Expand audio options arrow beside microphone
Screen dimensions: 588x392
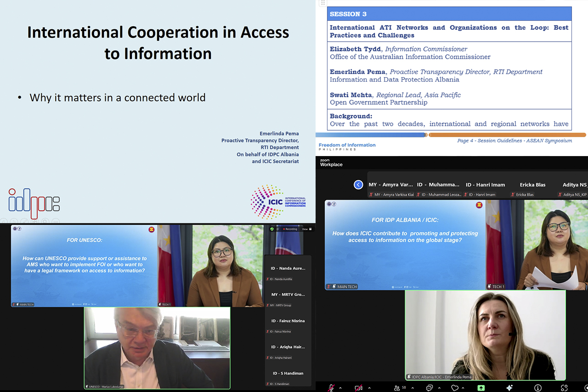click(340, 388)
